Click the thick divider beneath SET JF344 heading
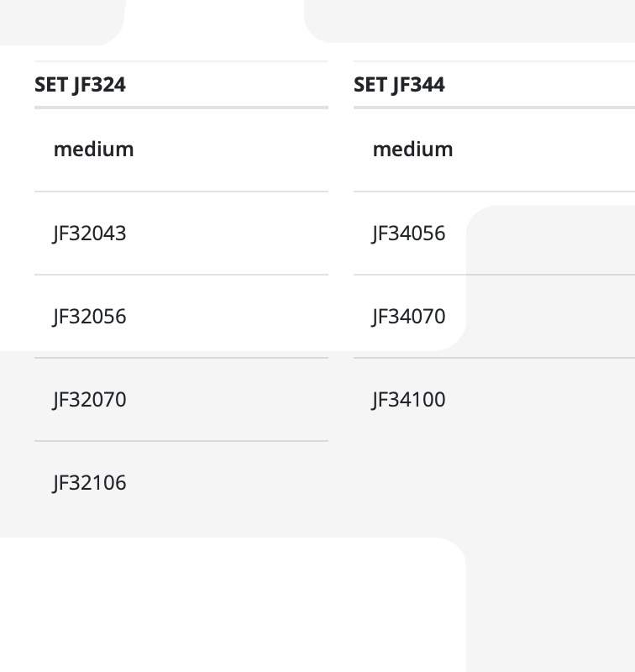 coord(494,108)
